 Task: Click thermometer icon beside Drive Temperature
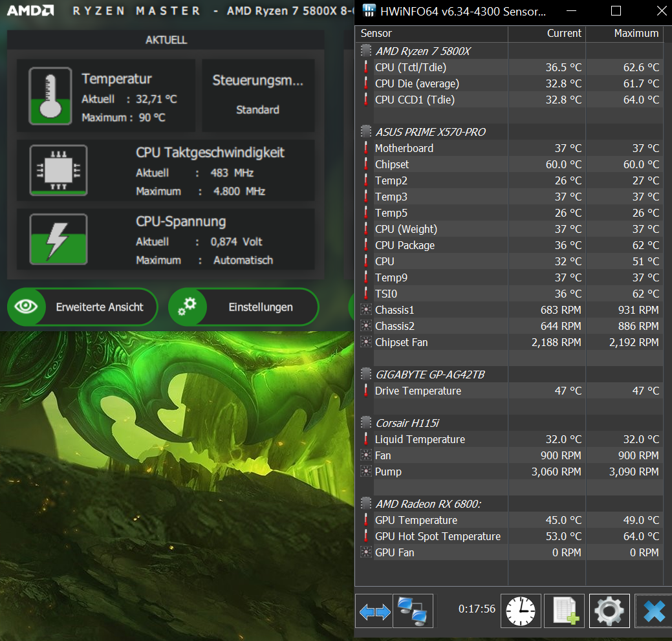(365, 390)
